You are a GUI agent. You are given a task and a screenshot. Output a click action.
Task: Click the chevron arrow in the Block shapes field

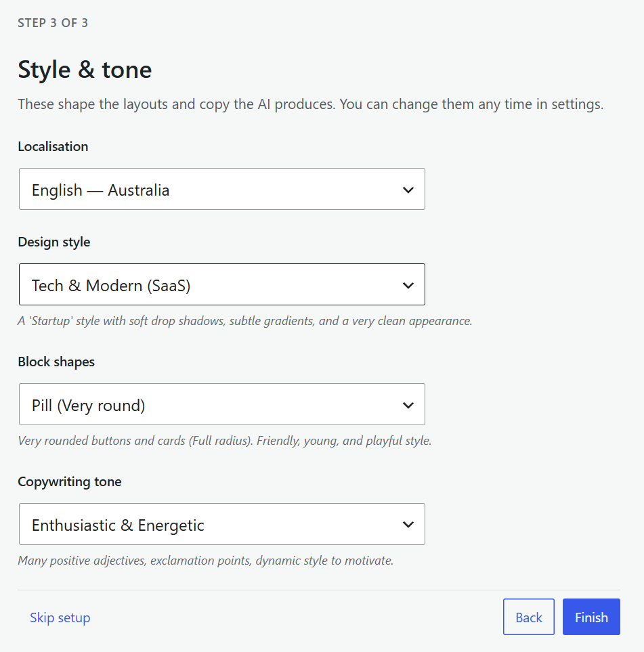(x=408, y=406)
